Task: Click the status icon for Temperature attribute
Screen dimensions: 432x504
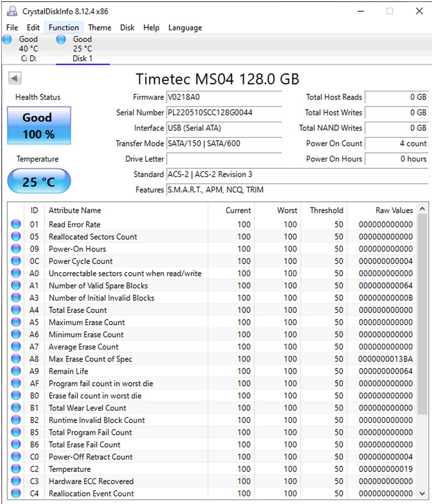Action: [16, 469]
